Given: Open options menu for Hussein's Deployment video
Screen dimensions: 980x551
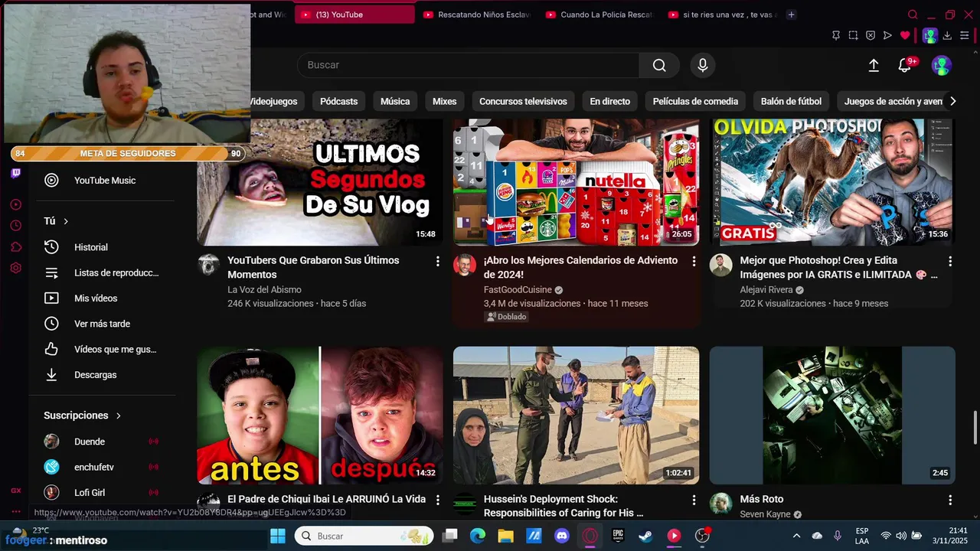Looking at the screenshot, I should (694, 500).
